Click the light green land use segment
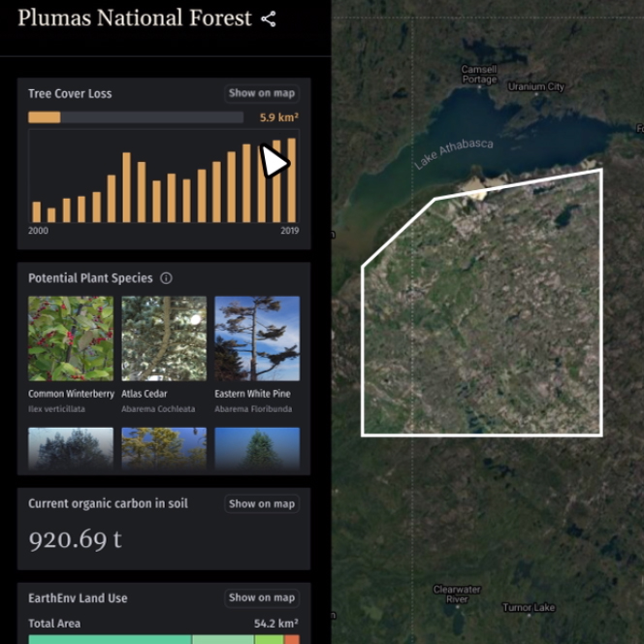644x644 pixels. coord(223,639)
